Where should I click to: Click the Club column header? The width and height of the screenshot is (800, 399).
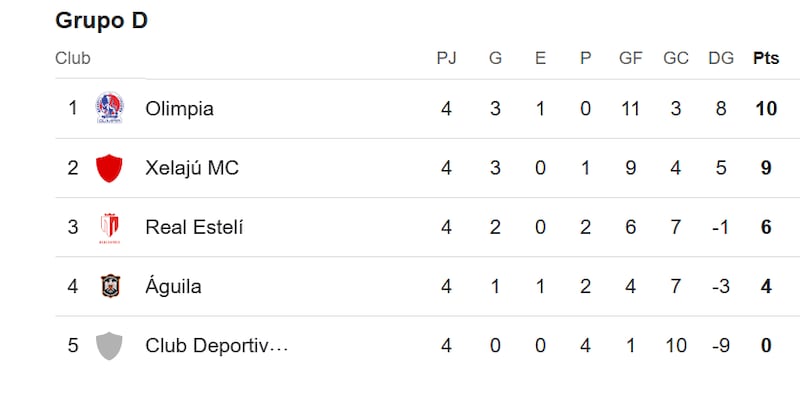coord(73,58)
